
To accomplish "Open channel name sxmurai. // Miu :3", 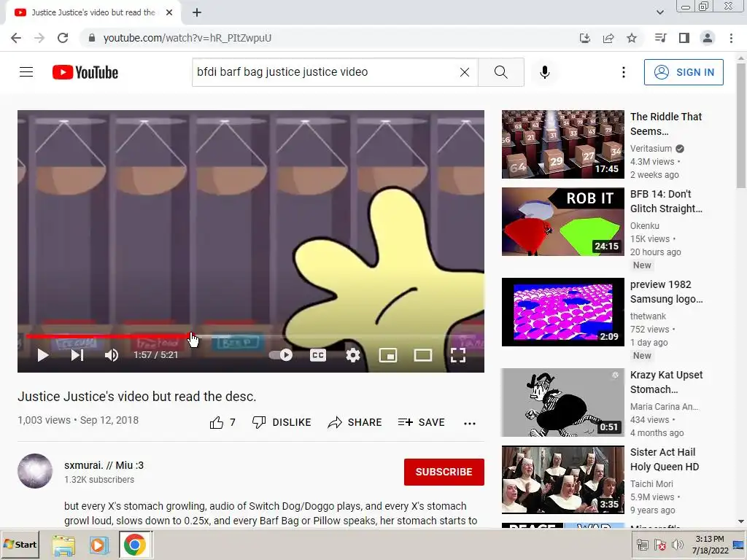I will 104,465.
